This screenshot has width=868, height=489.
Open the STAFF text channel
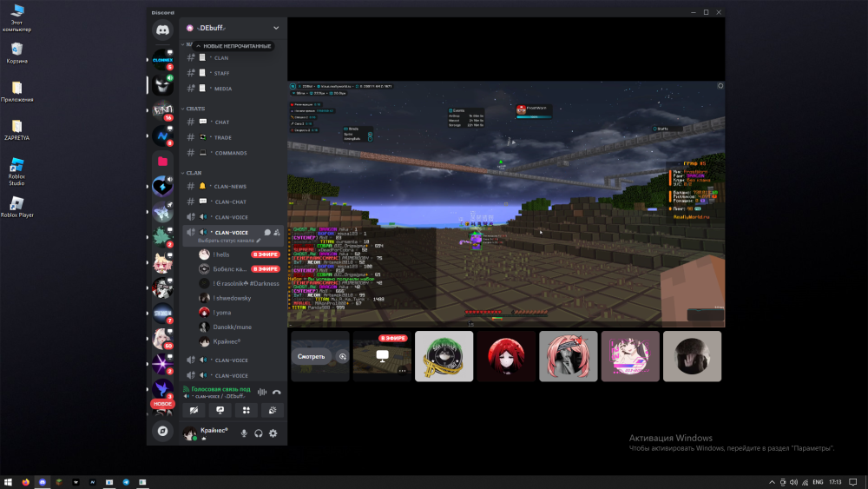(x=233, y=73)
